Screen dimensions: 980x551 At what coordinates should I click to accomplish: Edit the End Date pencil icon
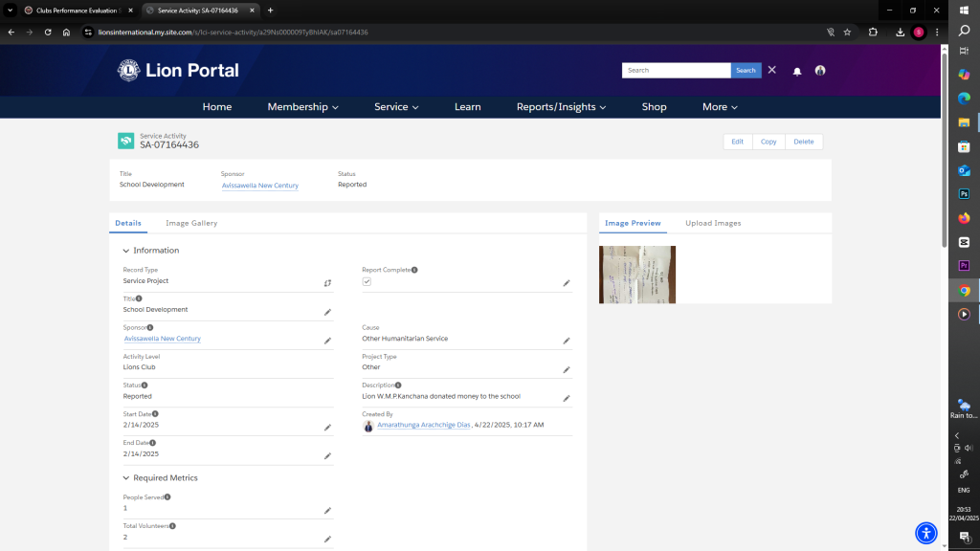coord(327,456)
